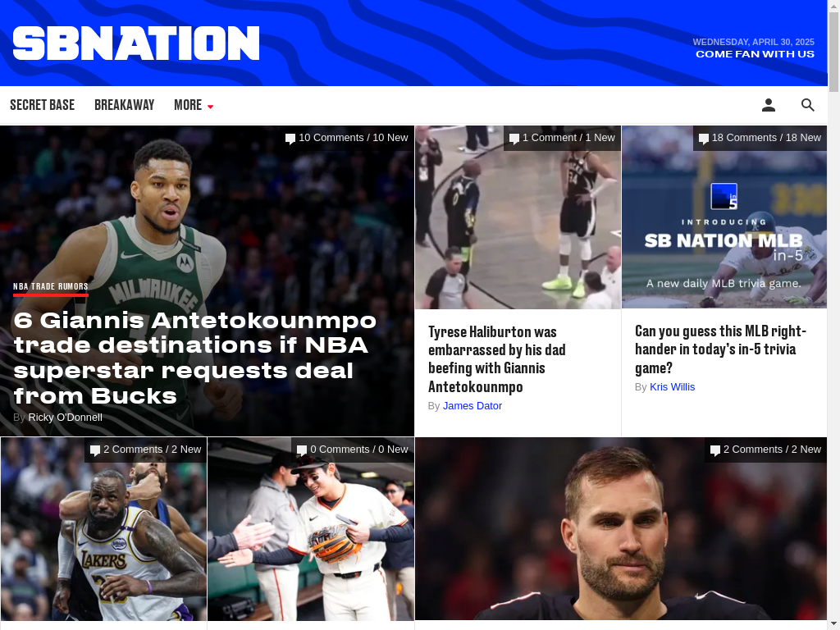Viewport: 840px width, 630px height.
Task: Open author link Kris Willis
Action: [x=673, y=387]
